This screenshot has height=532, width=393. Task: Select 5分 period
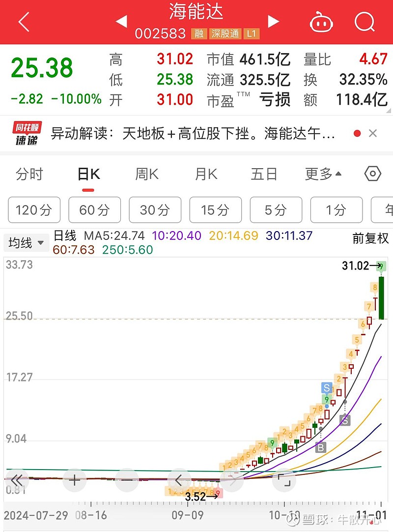coord(276,209)
